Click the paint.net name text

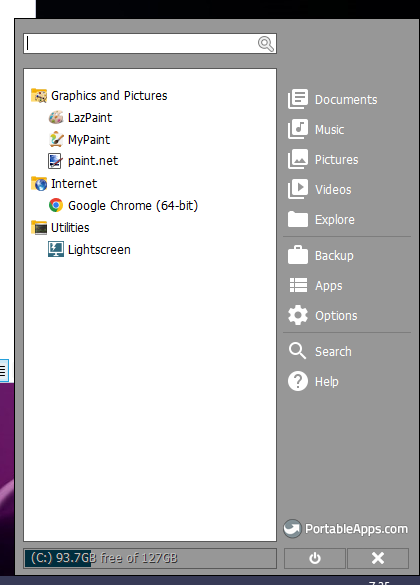[x=93, y=161]
